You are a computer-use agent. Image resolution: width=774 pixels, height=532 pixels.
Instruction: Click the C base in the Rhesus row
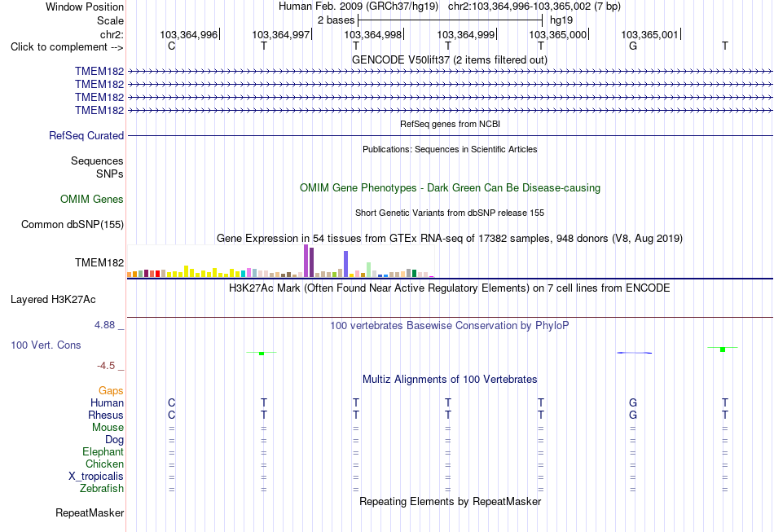(x=171, y=415)
